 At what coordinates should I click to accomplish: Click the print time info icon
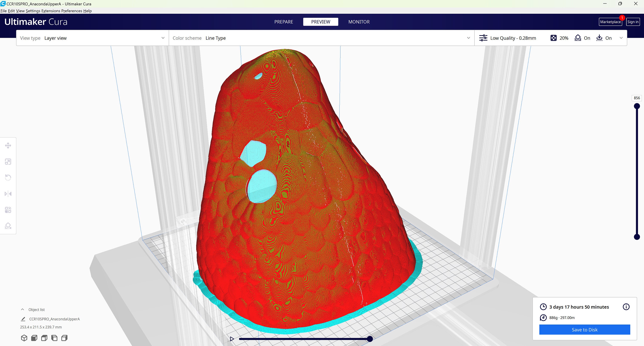click(626, 307)
